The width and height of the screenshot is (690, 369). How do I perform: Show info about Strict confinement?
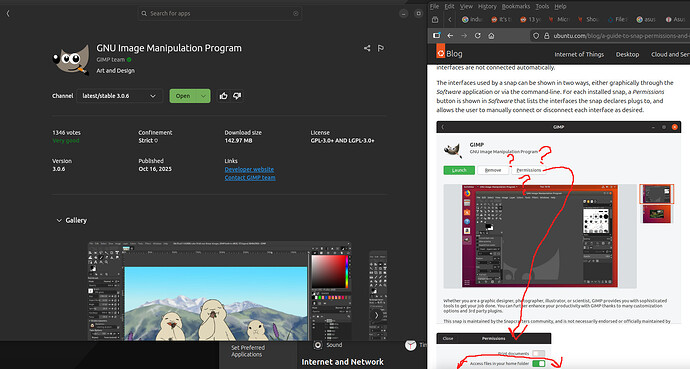coord(156,141)
